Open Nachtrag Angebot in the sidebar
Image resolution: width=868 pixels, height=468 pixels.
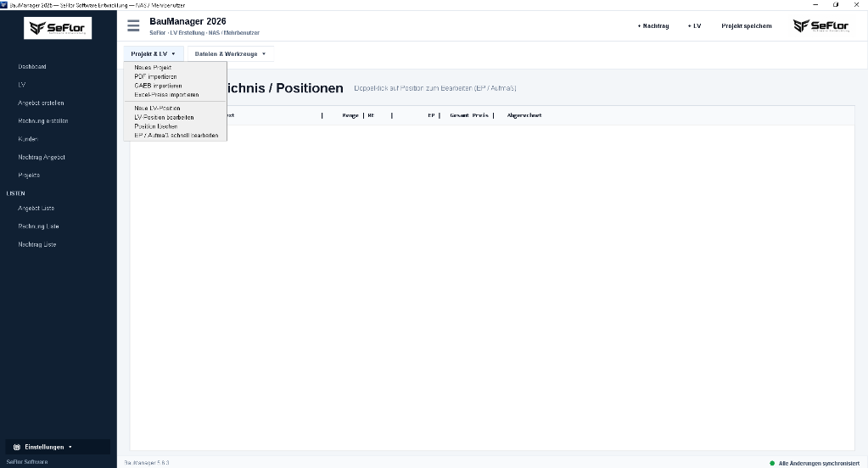pyautogui.click(x=42, y=157)
